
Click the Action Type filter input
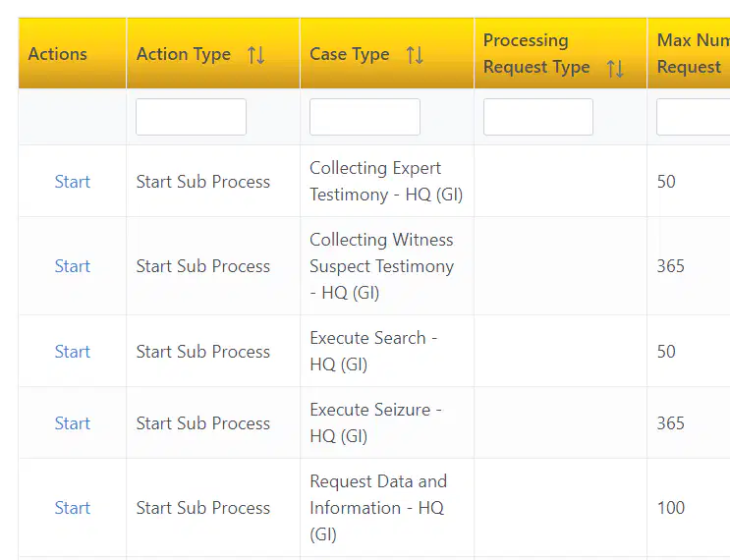191,117
